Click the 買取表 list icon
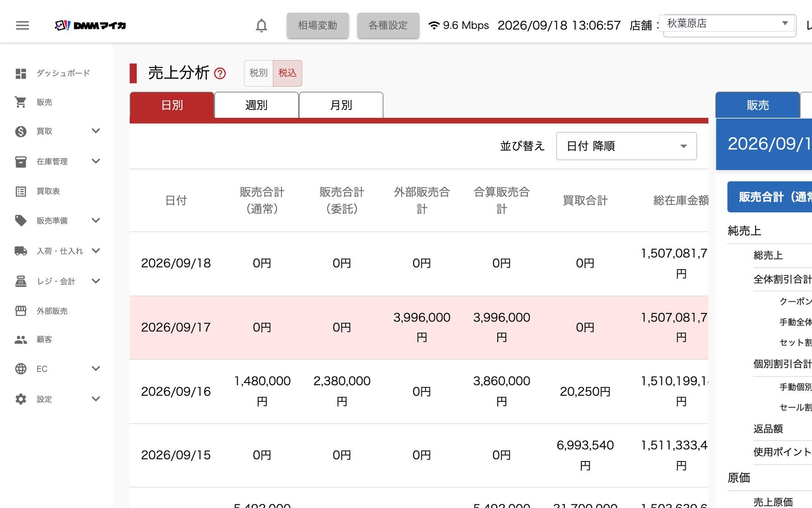The image size is (812, 508). tap(21, 191)
